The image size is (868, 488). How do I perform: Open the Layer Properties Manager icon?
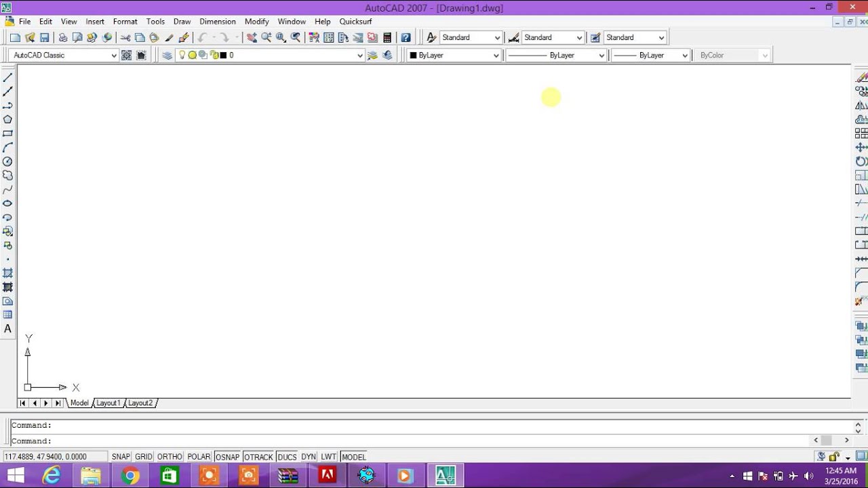point(167,55)
